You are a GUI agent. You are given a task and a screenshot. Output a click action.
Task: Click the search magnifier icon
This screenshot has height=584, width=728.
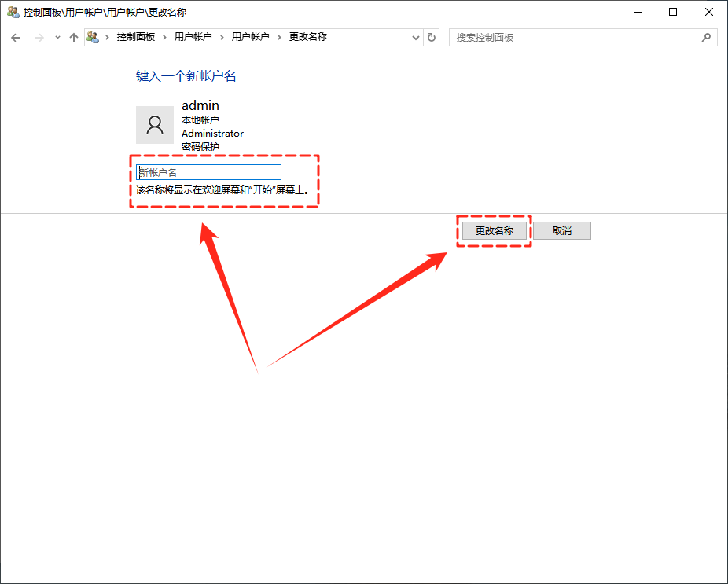[707, 37]
